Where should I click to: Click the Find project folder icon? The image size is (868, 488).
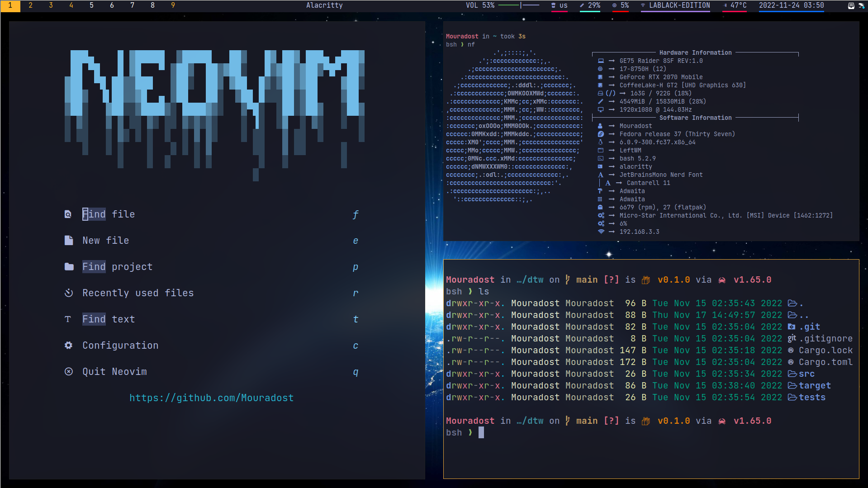69,267
